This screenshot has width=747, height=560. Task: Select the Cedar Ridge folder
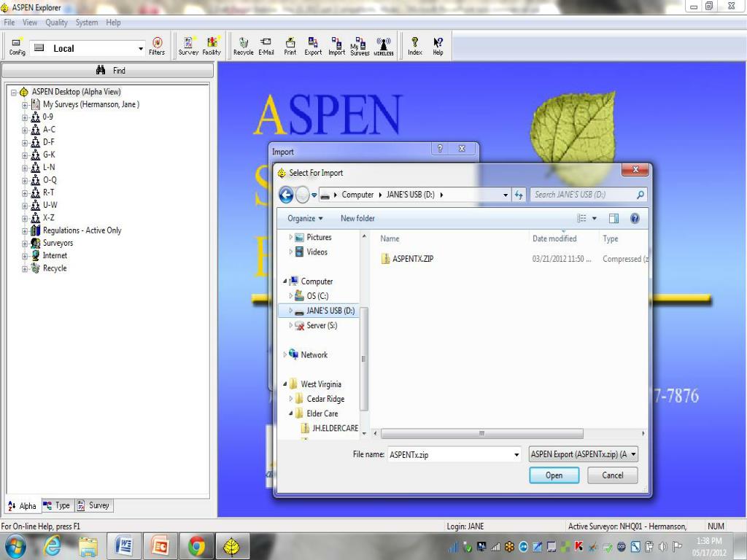325,399
